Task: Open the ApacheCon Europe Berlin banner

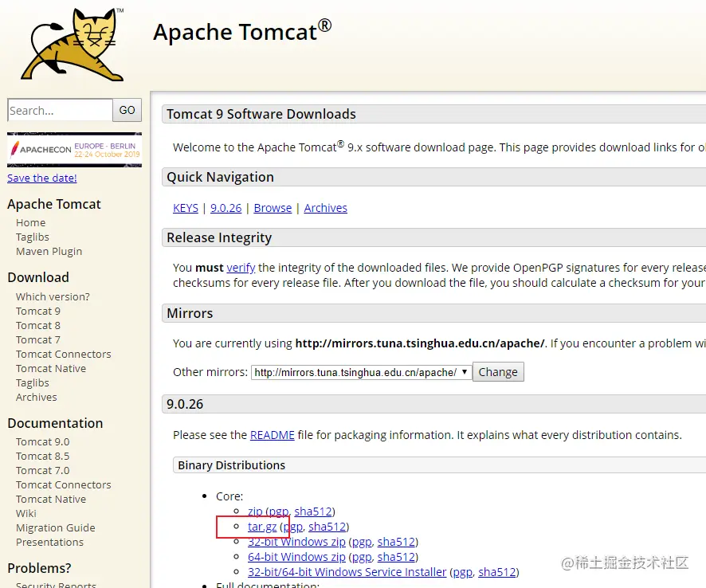Action: coord(74,150)
